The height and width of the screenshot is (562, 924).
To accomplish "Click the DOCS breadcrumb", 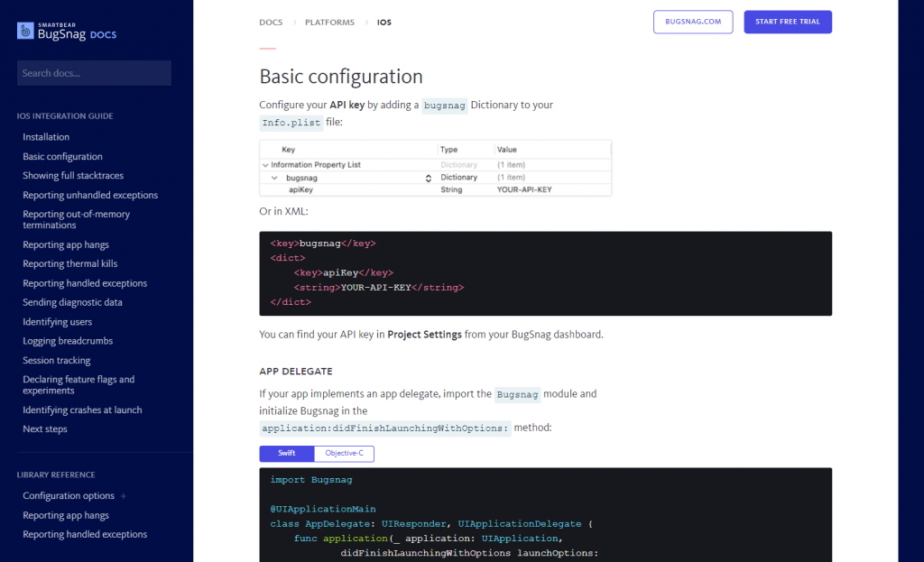I will 271,23.
